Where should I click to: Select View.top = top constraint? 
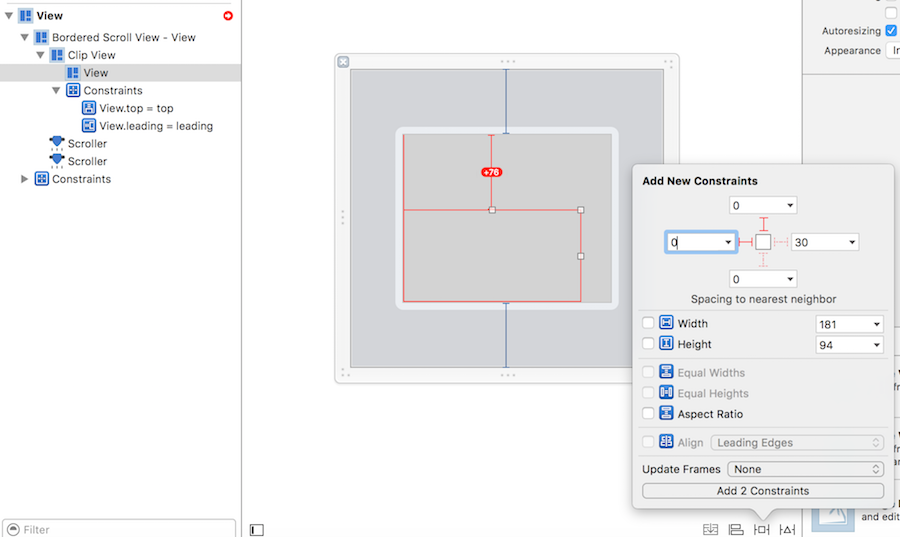pos(136,108)
